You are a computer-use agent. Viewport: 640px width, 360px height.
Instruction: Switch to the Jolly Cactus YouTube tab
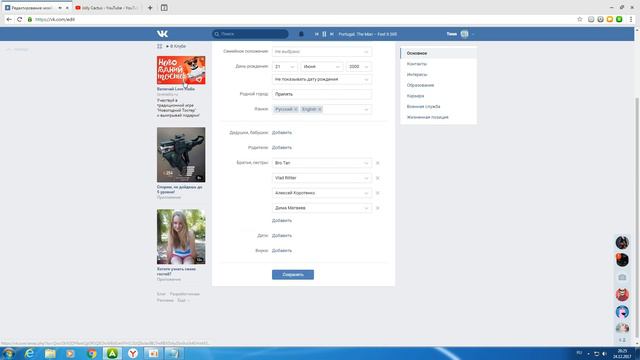click(x=107, y=8)
